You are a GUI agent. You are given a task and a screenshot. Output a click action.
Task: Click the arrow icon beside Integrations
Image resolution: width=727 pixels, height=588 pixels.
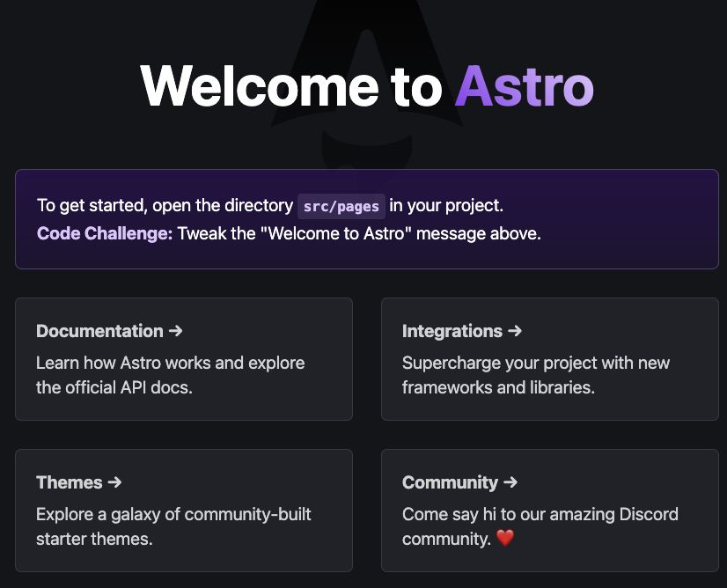517,331
